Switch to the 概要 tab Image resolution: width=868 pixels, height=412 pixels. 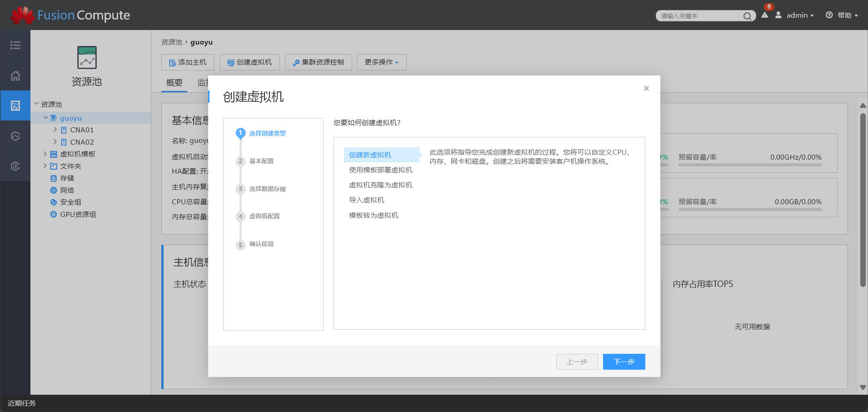[x=175, y=82]
